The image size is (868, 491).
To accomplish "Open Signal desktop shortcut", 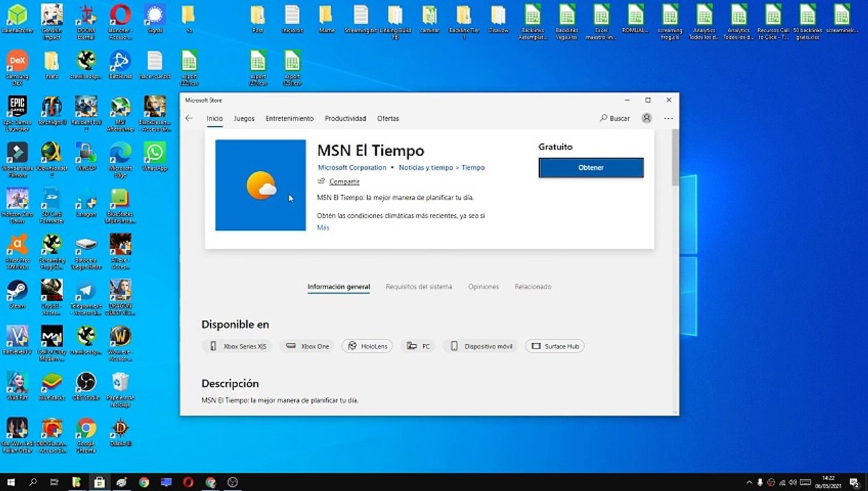I will 155,18.
